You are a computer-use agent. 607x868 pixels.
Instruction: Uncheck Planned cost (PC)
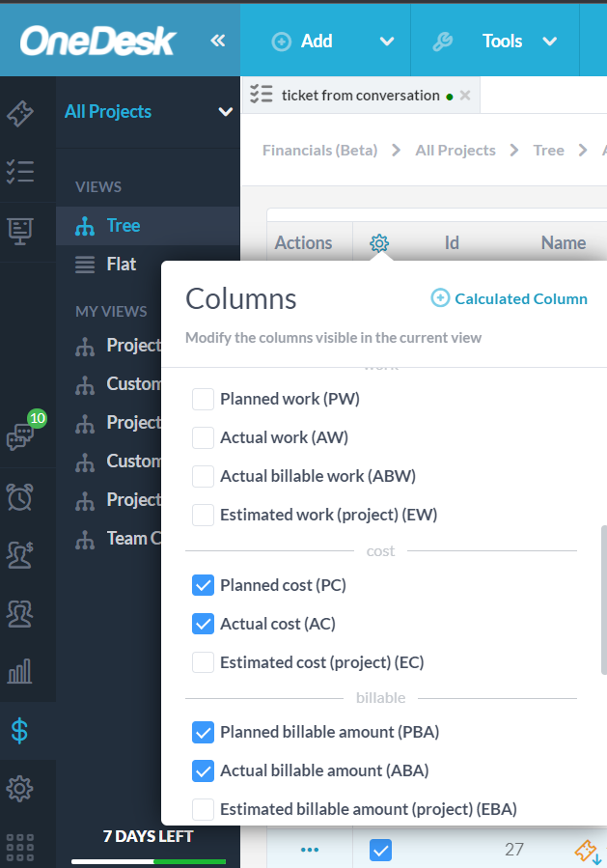coord(203,584)
